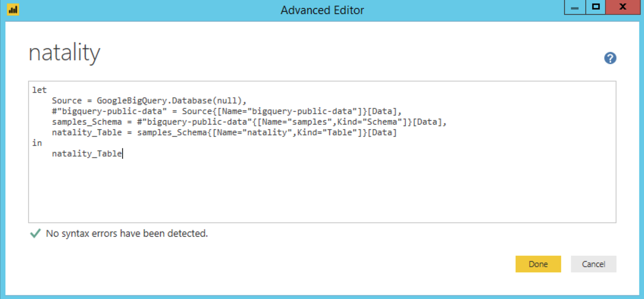Click the 'in' keyword line
The height and width of the screenshot is (299, 644).
tap(37, 143)
